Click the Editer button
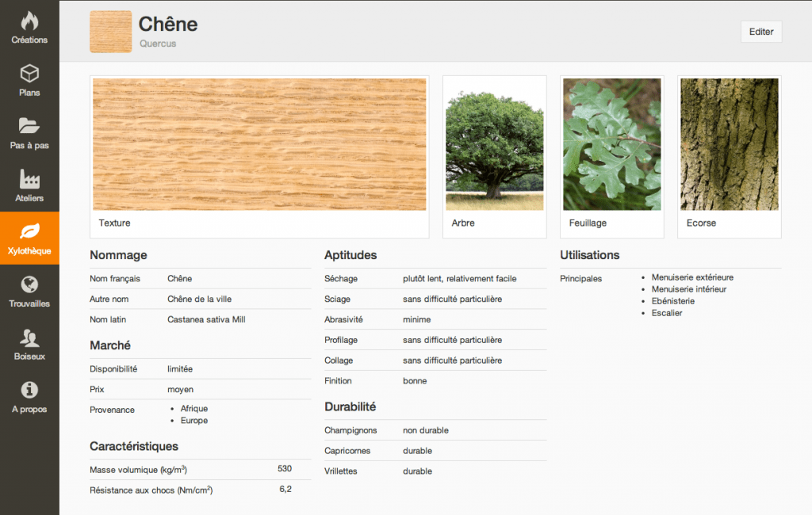Screen dimensions: 812x515 (x=760, y=32)
